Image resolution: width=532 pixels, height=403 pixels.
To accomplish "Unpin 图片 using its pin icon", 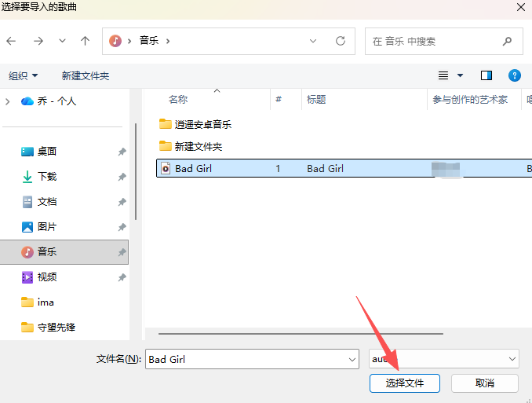I will (122, 227).
